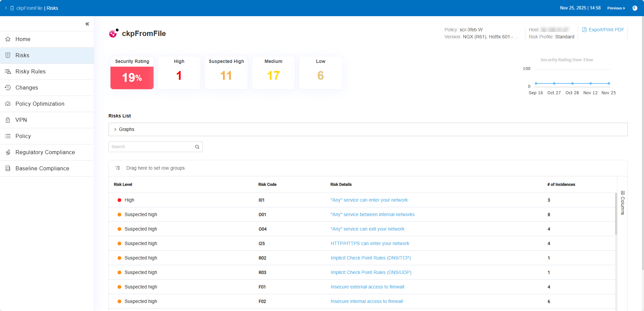The height and width of the screenshot is (311, 644).
Task: Open "Any" service can enter your network
Action: tap(369, 200)
